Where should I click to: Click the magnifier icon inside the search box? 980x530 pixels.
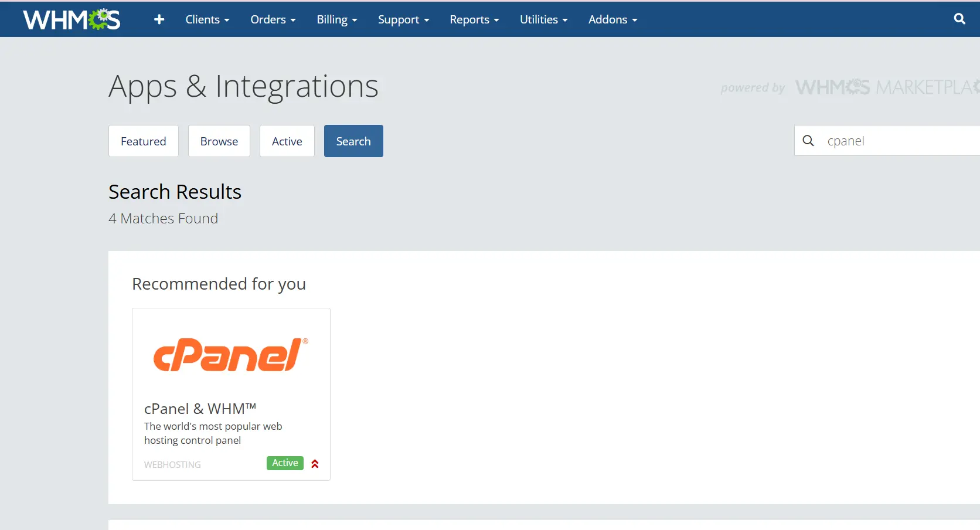(808, 141)
